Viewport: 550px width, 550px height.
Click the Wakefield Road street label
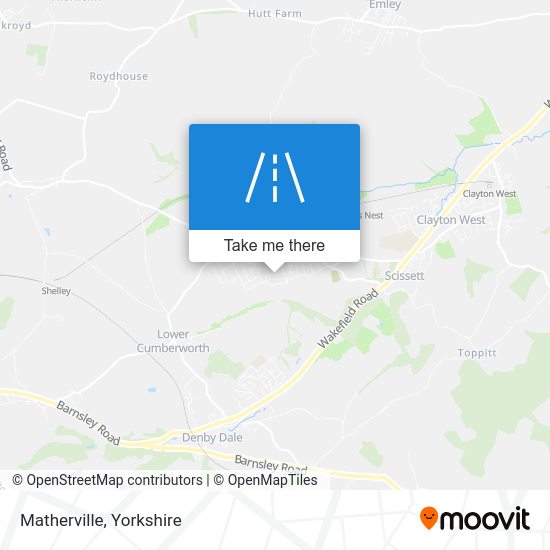348,318
